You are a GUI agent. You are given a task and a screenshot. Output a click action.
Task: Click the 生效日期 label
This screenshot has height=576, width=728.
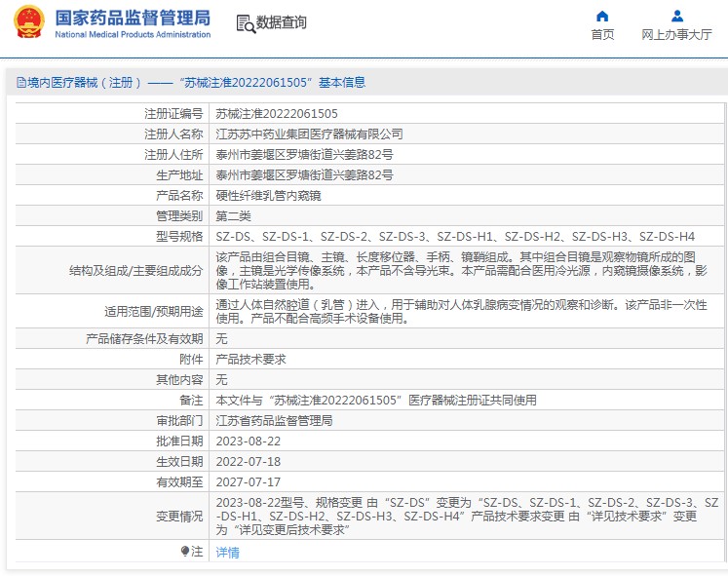tap(179, 461)
